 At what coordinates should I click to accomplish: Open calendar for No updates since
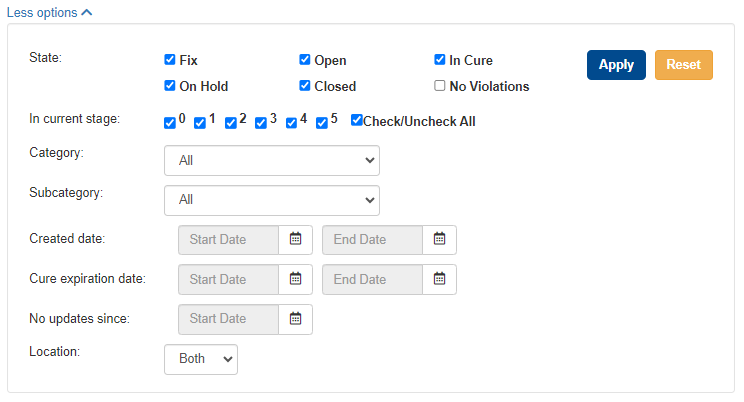pyautogui.click(x=295, y=319)
